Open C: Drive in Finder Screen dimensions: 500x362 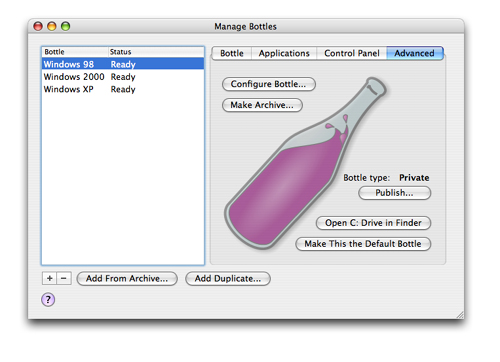373,223
